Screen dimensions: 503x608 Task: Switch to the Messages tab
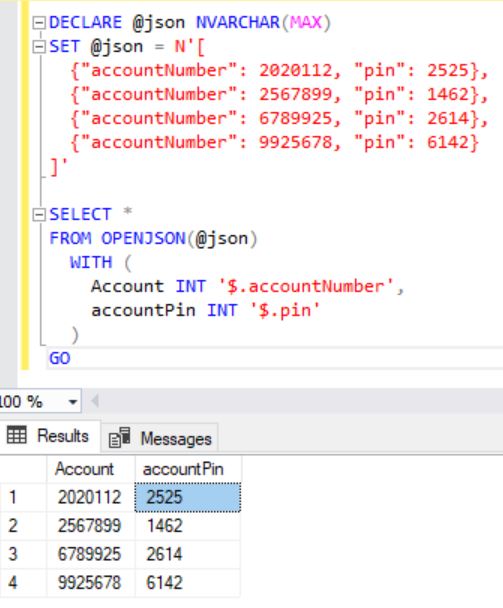tap(160, 438)
